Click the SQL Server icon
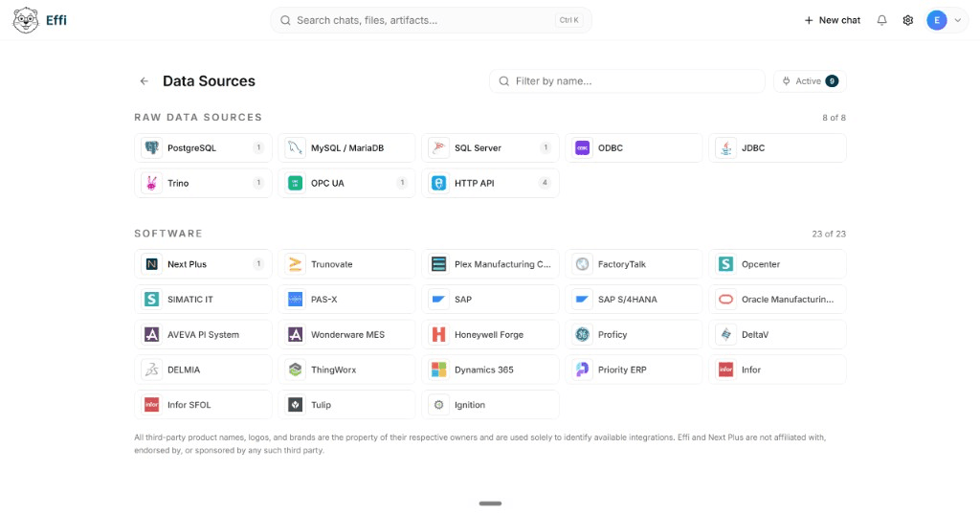Image resolution: width=980 pixels, height=515 pixels. coord(438,148)
